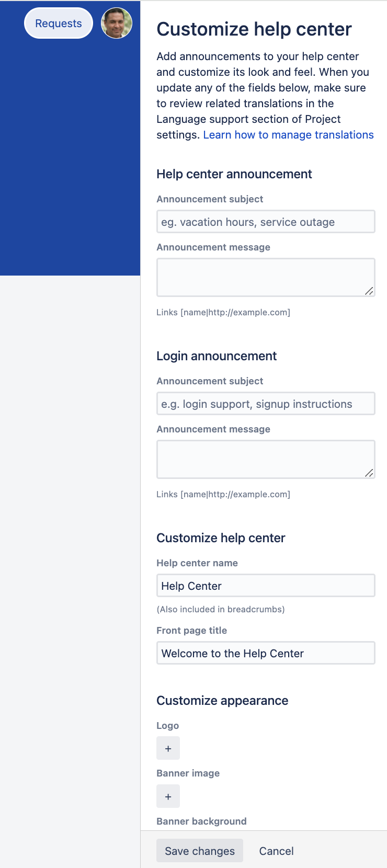Click the 'Banner background' label

pyautogui.click(x=201, y=821)
